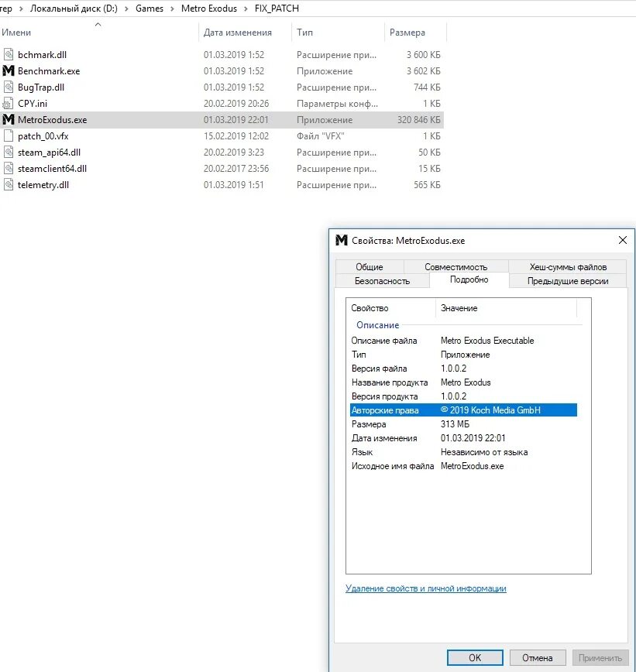This screenshot has height=672, width=636.
Task: Click the Файл "VFX" type cell
Action: coord(321,135)
